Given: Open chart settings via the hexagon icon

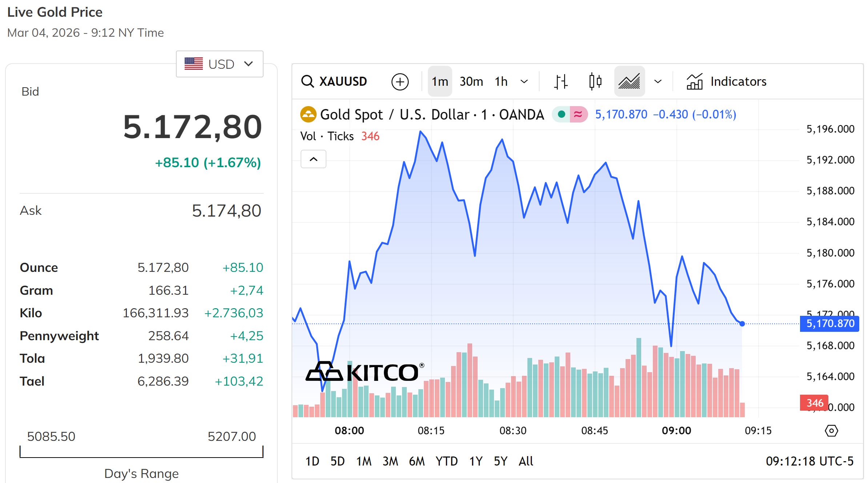Looking at the screenshot, I should pyautogui.click(x=831, y=431).
